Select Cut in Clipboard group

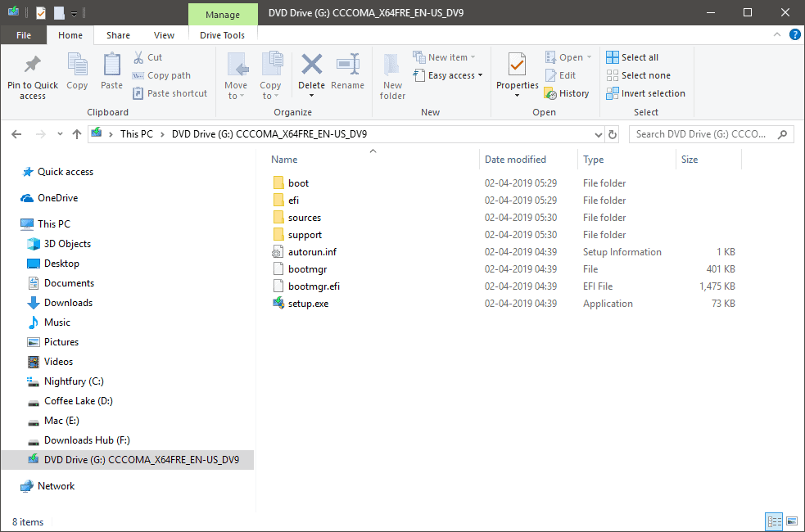pos(148,57)
